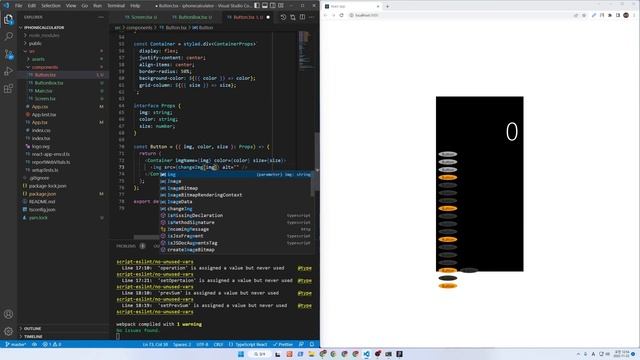The height and width of the screenshot is (360, 640).
Task: Change the Spaces: 2 indentation setting
Action: pos(182,344)
